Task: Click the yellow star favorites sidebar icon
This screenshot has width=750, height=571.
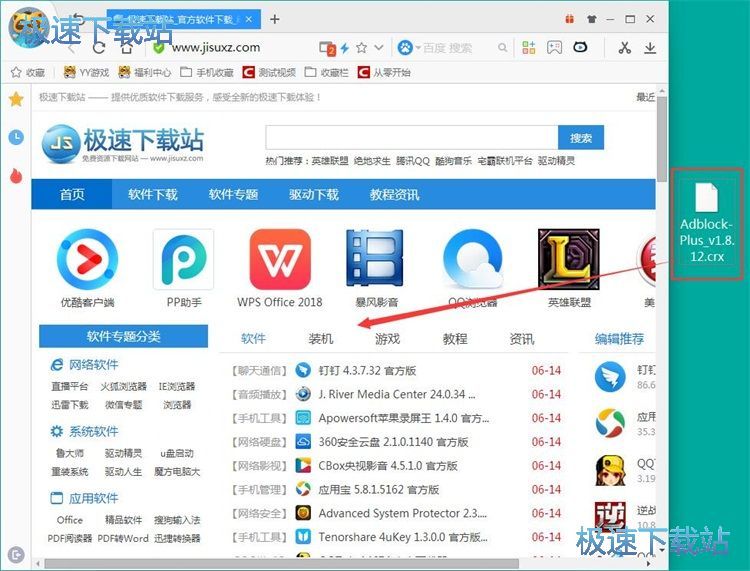Action: [x=16, y=99]
